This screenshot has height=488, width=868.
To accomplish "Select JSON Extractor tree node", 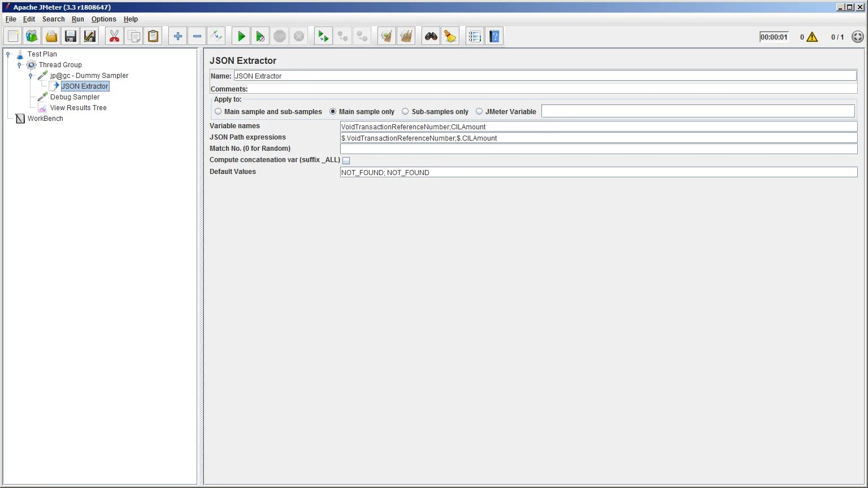I will [85, 86].
